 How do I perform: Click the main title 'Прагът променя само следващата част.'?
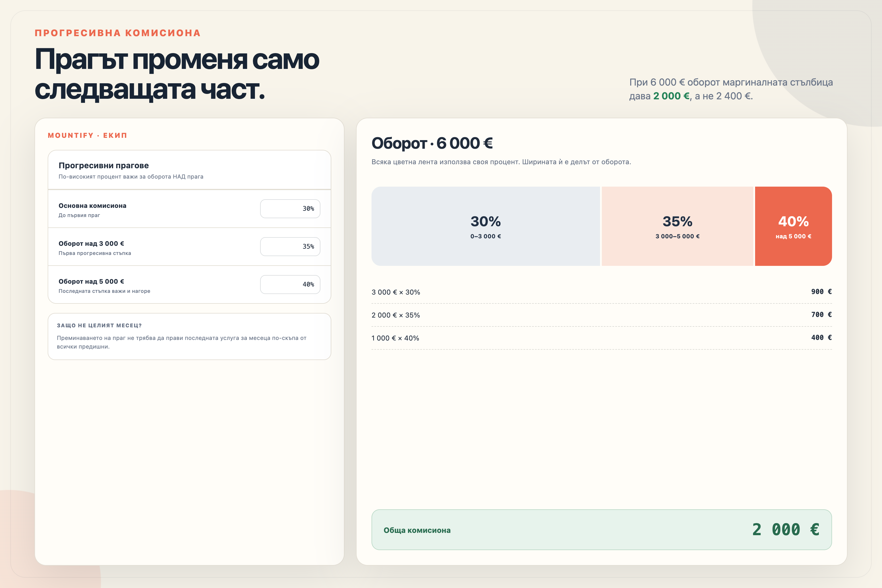click(x=177, y=74)
